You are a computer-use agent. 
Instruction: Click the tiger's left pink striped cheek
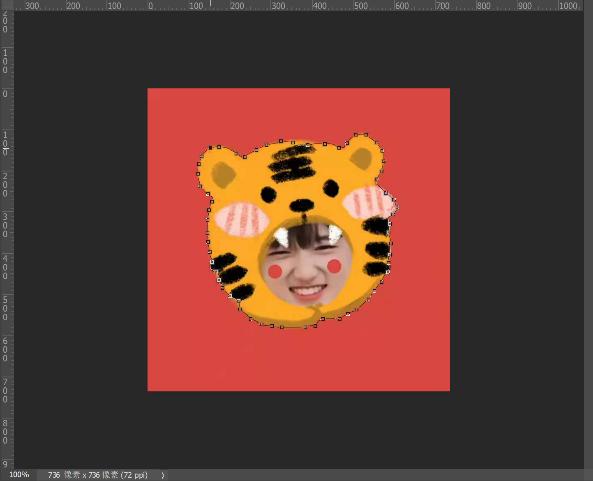242,220
